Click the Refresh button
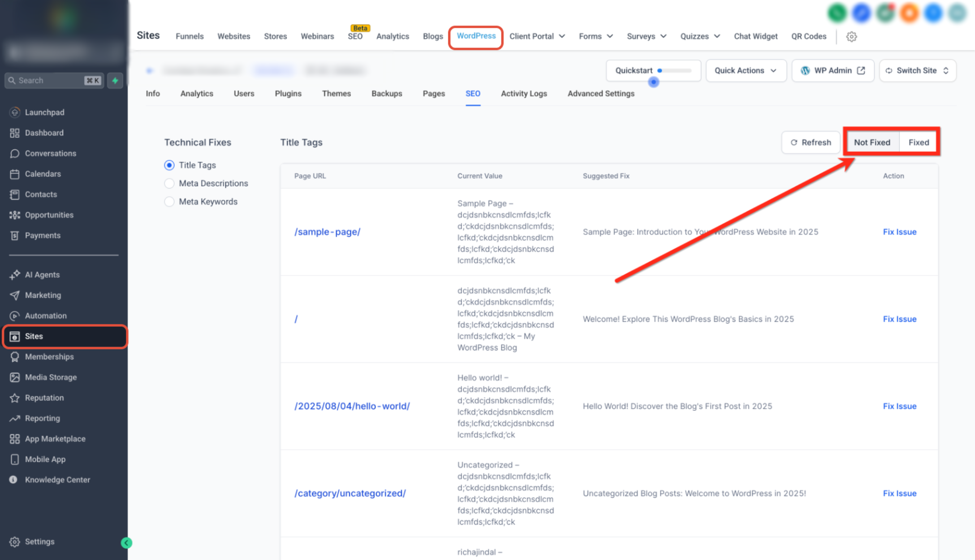This screenshot has height=560, width=975. click(811, 142)
